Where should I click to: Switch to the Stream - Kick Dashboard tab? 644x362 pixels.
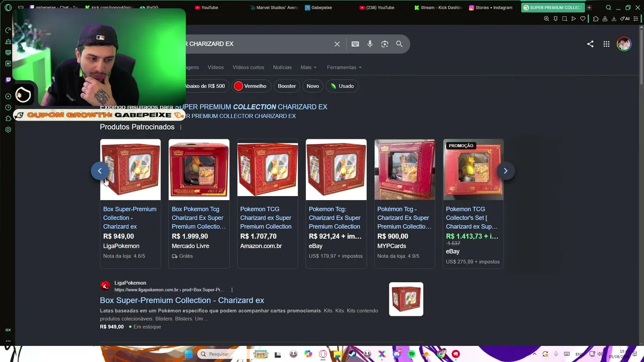pos(438,8)
